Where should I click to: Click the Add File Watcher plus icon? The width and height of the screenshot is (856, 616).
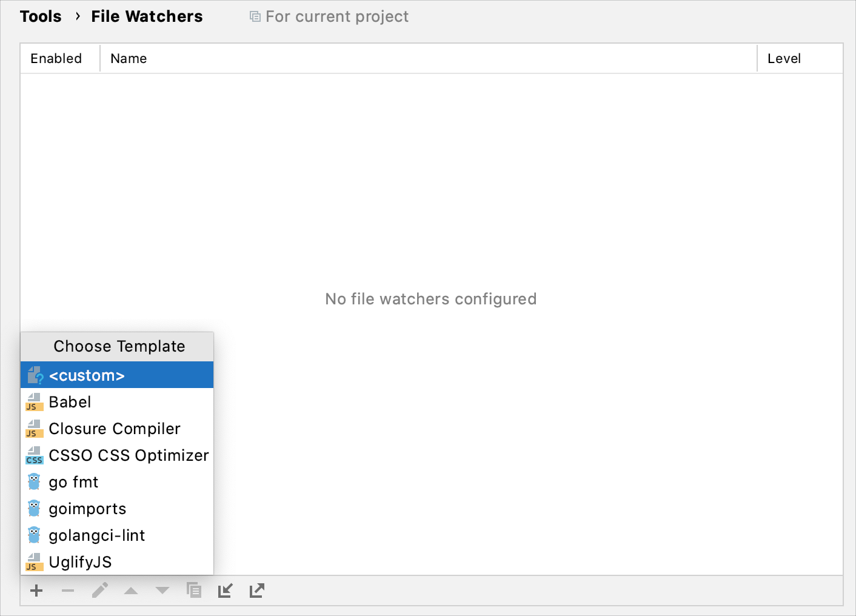[36, 591]
